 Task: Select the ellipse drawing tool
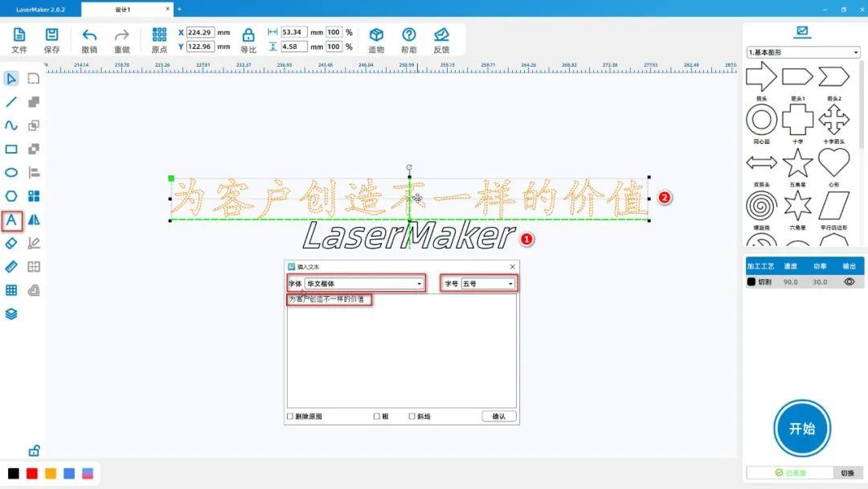click(11, 172)
